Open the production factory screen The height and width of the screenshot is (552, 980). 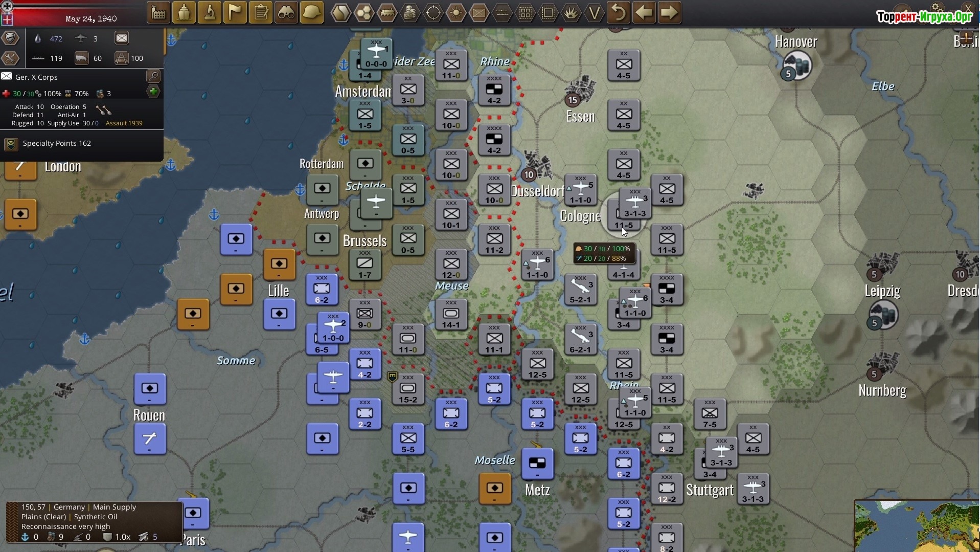click(x=158, y=13)
